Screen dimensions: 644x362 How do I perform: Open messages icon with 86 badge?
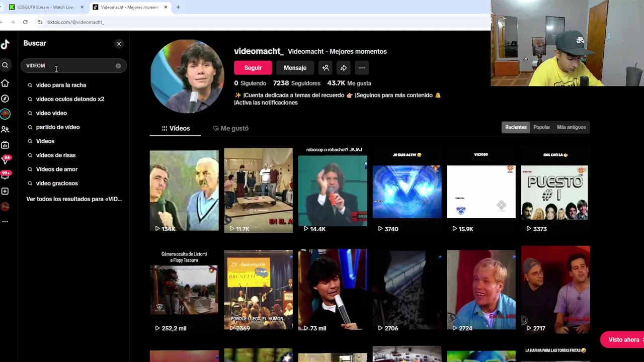pyautogui.click(x=5, y=160)
